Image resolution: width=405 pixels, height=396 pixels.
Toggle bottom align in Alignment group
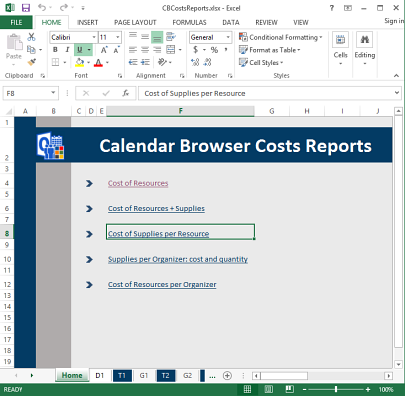coord(157,37)
